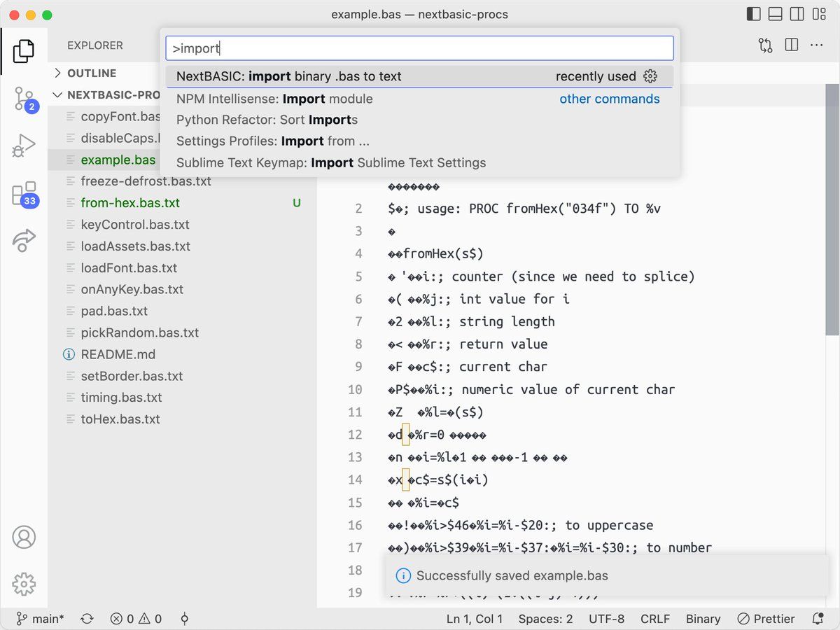840x630 pixels.
Task: Open the Accounts menu icon
Action: coord(24,538)
